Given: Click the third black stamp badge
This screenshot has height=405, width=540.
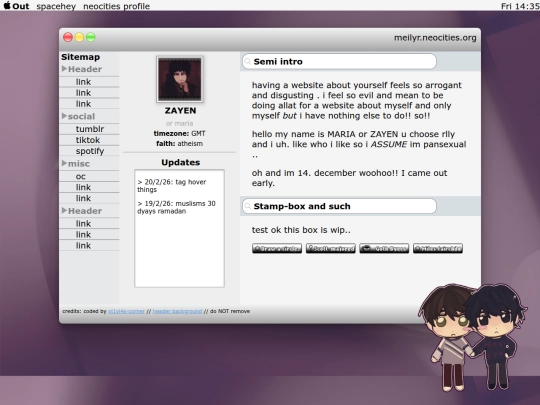Looking at the screenshot, I should pyautogui.click(x=384, y=248).
